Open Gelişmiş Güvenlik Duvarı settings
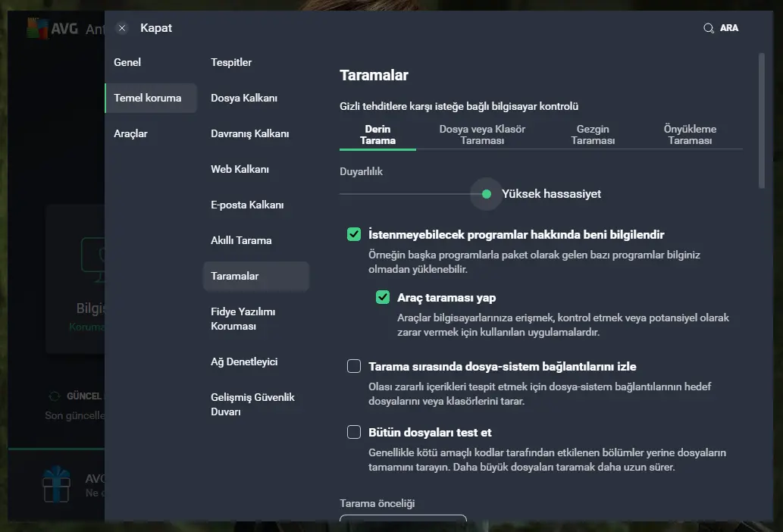Image resolution: width=783 pixels, height=532 pixels. [252, 404]
